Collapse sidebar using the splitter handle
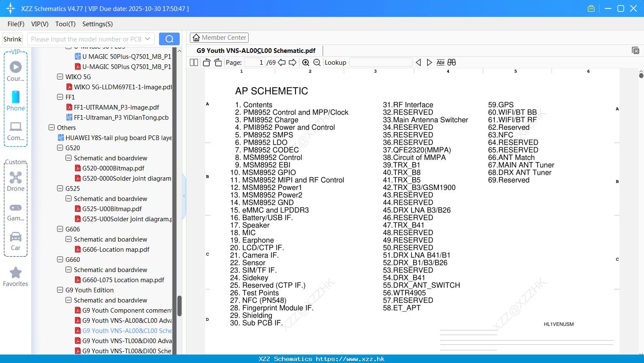This screenshot has width=644, height=363. [x=184, y=196]
